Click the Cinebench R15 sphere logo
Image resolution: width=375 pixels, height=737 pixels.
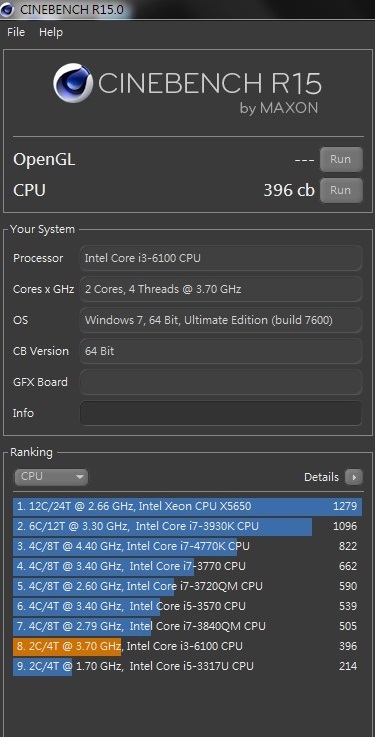[73, 83]
